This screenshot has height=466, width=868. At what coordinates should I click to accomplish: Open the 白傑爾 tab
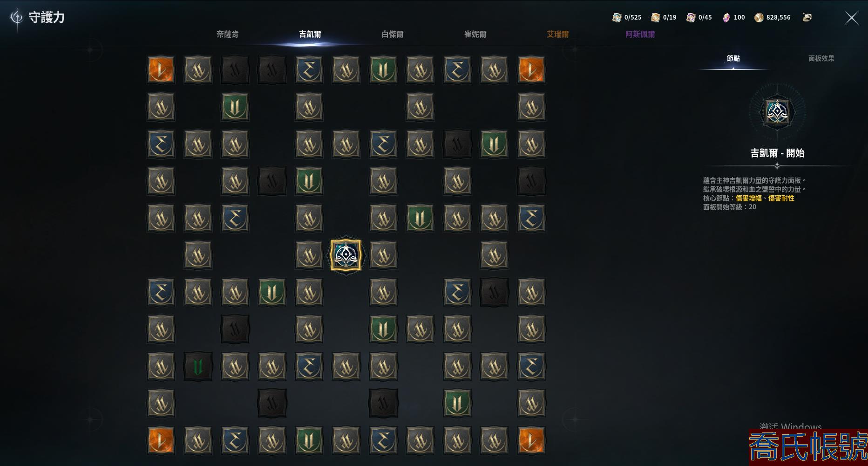[x=393, y=34]
